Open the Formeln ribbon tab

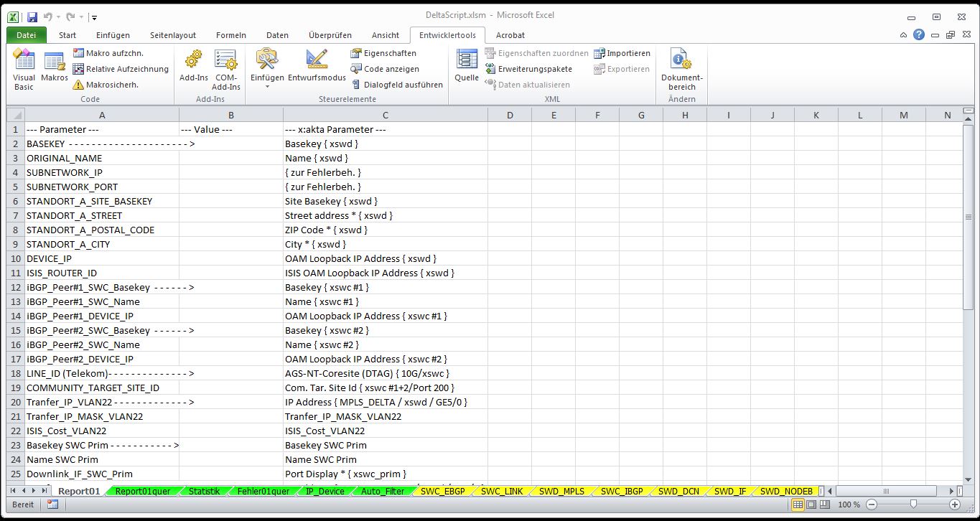(230, 35)
